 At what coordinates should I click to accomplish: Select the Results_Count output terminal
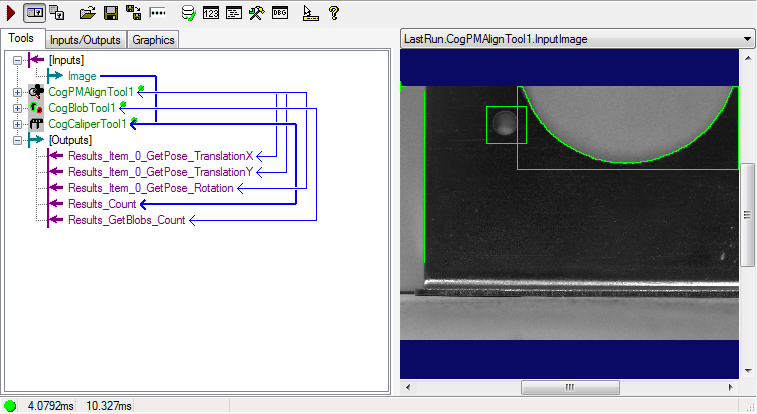(101, 204)
